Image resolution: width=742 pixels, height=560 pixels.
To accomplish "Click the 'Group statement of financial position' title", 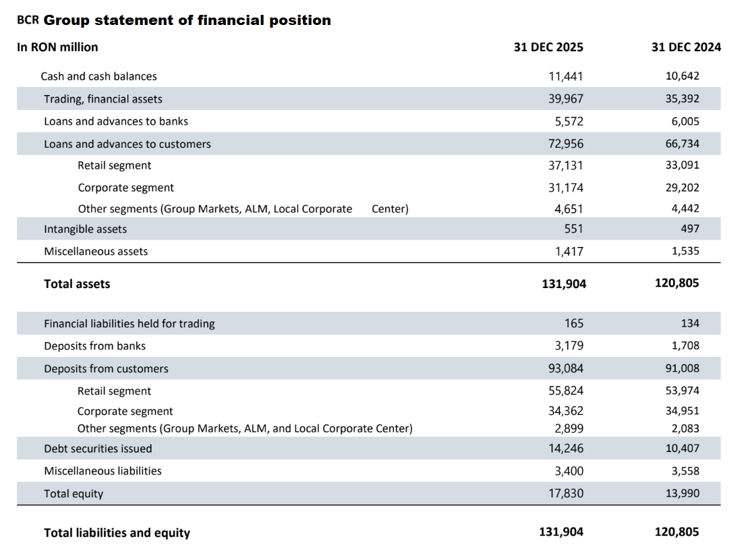I will pyautogui.click(x=187, y=20).
